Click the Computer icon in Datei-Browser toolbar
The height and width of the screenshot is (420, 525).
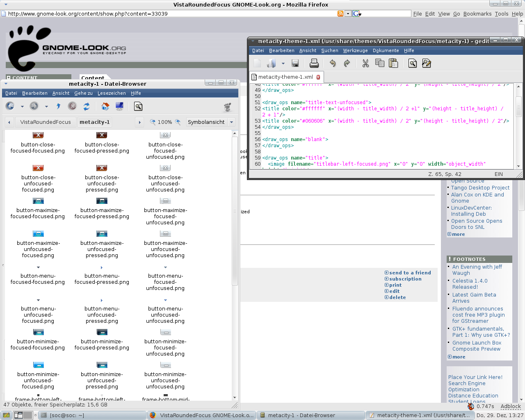coord(119,106)
